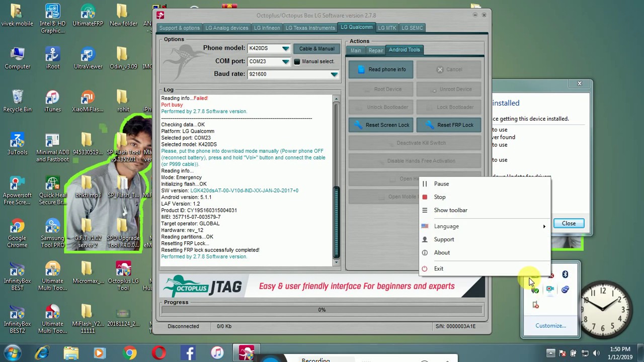Choose Show toolbar menu entry

[x=485, y=210]
